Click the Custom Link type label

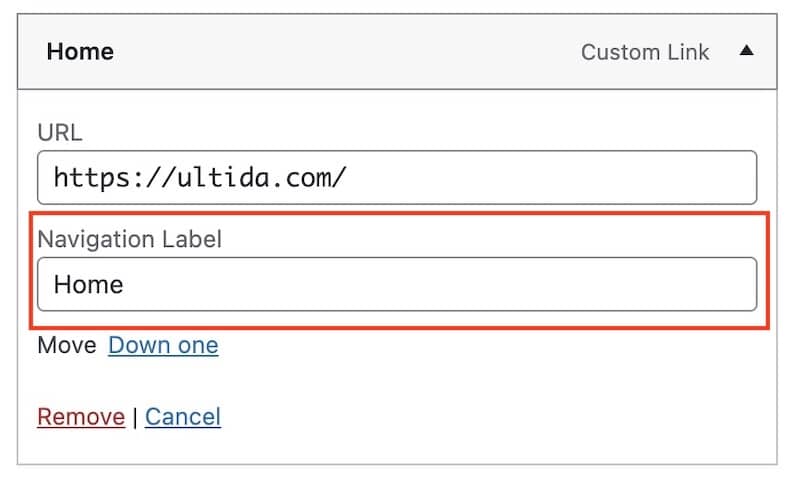[x=645, y=52]
